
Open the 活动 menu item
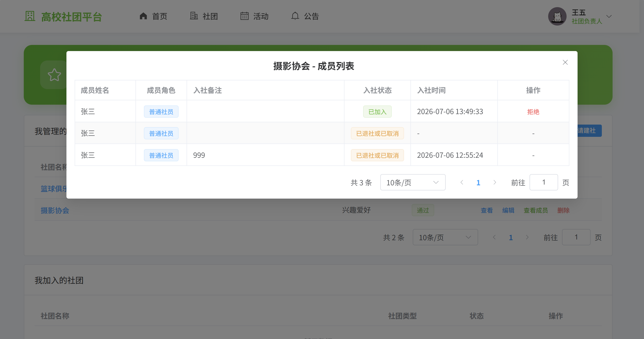255,16
